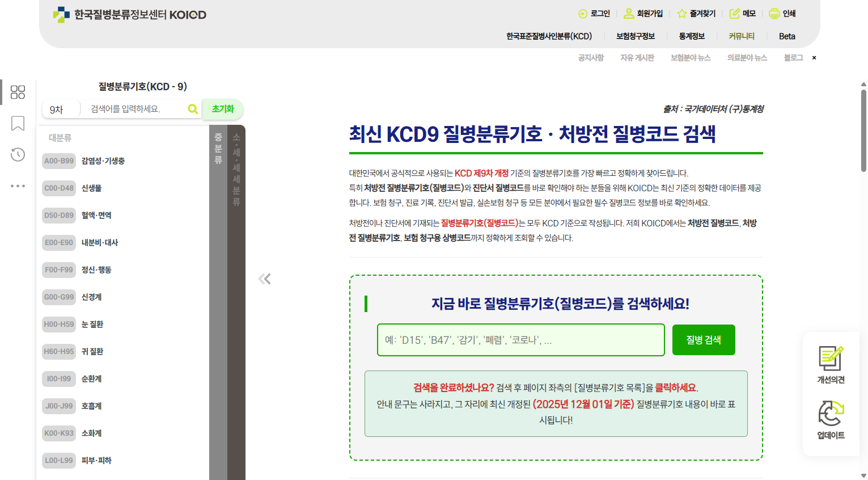Open the 보험청구정보 menu
The height and width of the screenshot is (480, 868).
coord(635,36)
